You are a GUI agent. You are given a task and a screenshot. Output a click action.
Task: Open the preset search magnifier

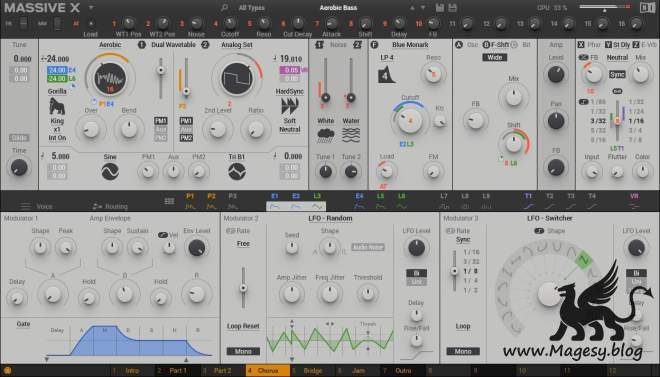(x=225, y=8)
